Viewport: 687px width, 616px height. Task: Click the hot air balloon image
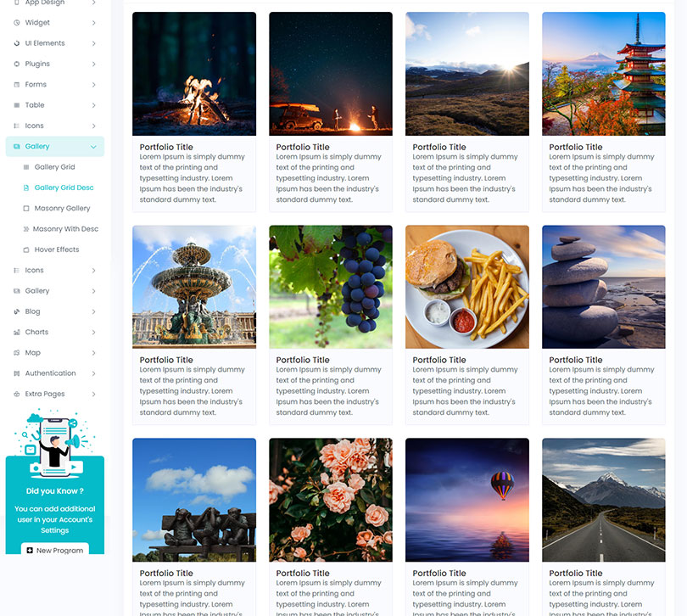point(466,500)
